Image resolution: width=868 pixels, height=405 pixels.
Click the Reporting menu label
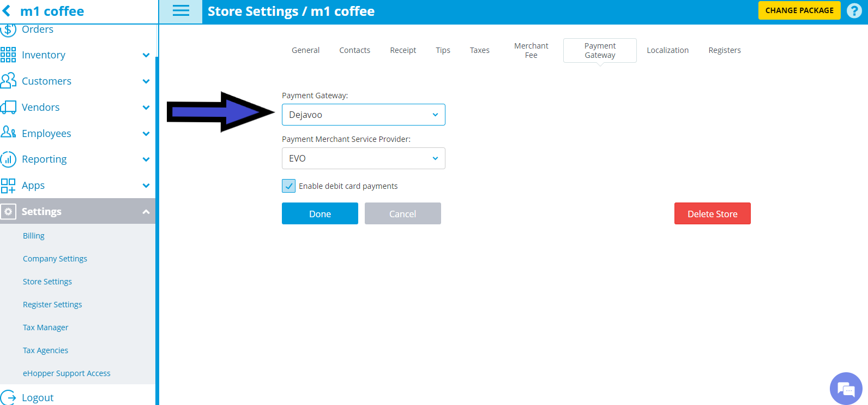pos(44,159)
